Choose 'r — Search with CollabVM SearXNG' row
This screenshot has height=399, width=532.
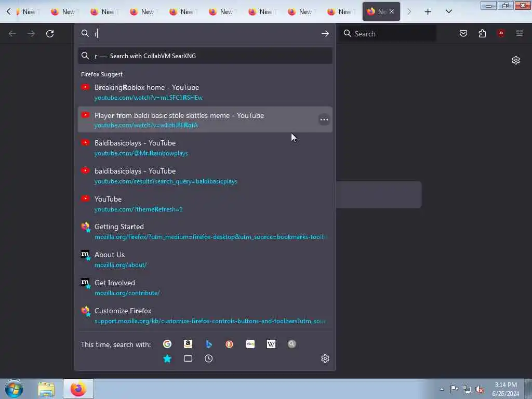[205, 56]
